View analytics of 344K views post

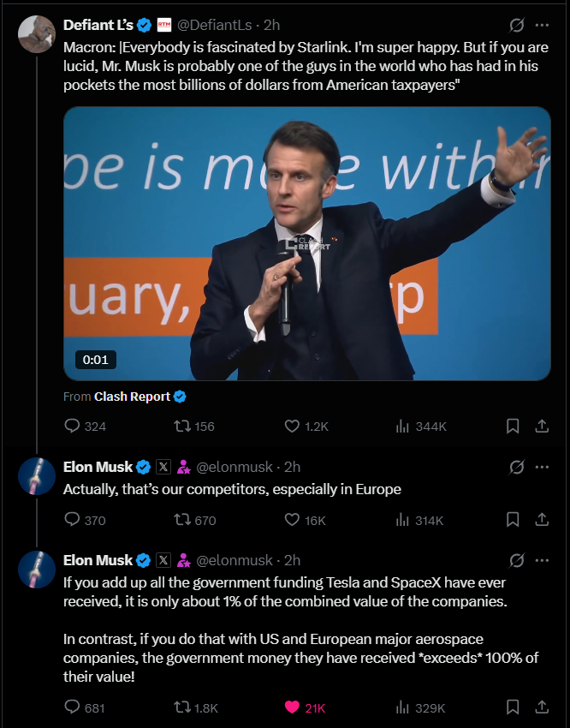point(403,426)
